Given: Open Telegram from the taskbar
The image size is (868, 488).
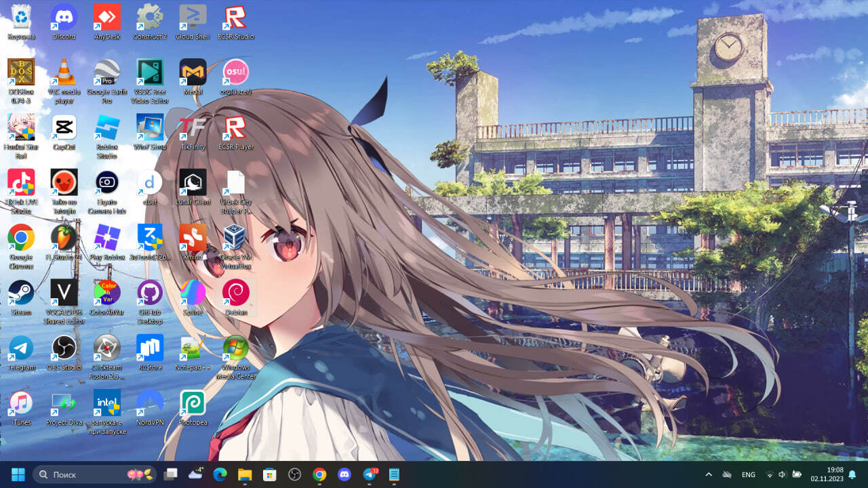Looking at the screenshot, I should click(x=370, y=474).
